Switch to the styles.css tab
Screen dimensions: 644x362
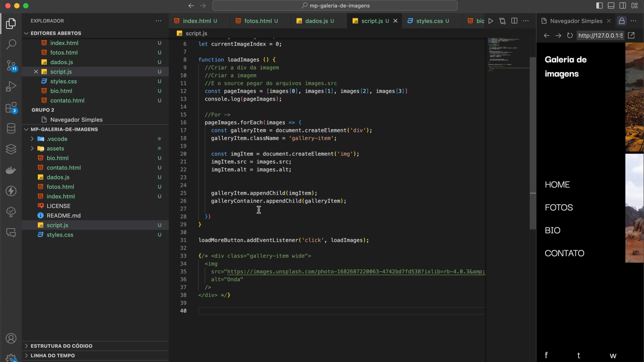click(429, 21)
